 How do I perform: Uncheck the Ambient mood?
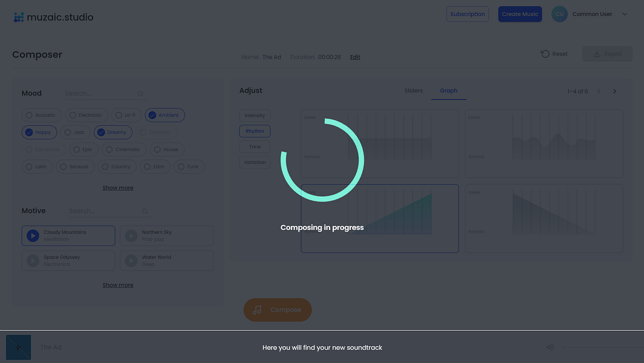pos(164,115)
